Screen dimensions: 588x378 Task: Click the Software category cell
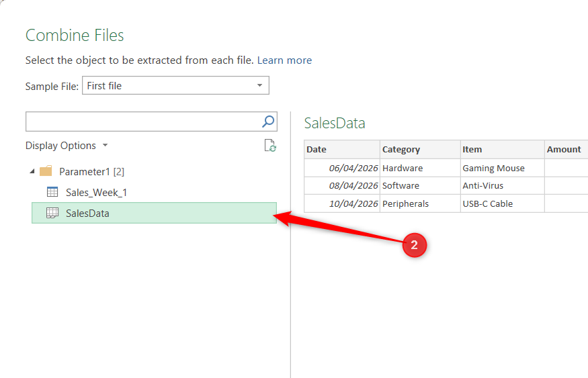pos(420,185)
